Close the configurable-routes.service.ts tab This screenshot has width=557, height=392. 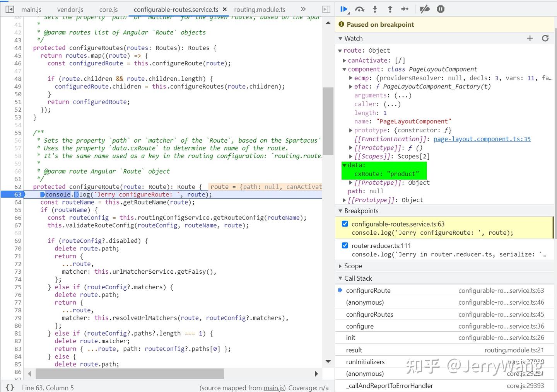coord(224,9)
